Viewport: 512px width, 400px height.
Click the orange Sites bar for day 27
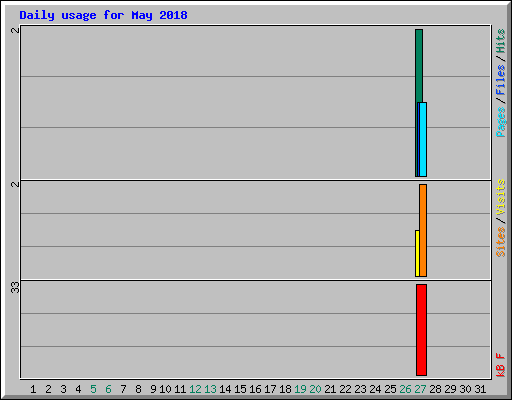[423, 230]
